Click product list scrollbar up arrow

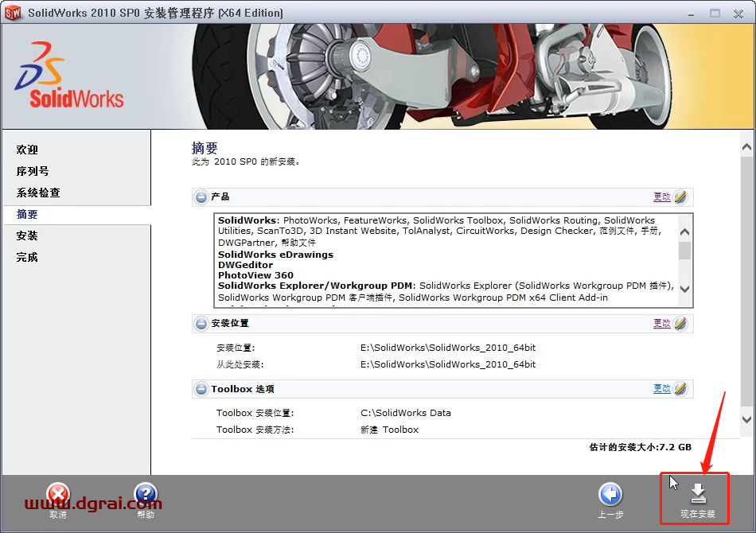[684, 231]
